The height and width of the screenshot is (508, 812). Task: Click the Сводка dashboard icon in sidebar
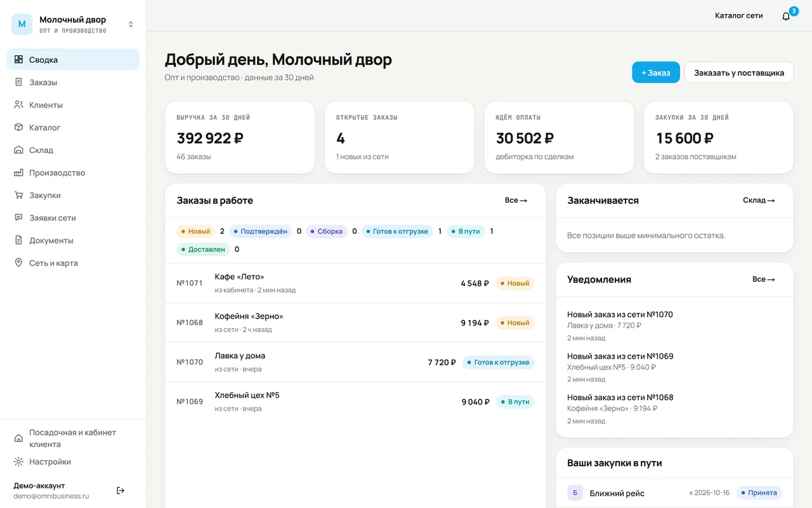[x=18, y=60]
